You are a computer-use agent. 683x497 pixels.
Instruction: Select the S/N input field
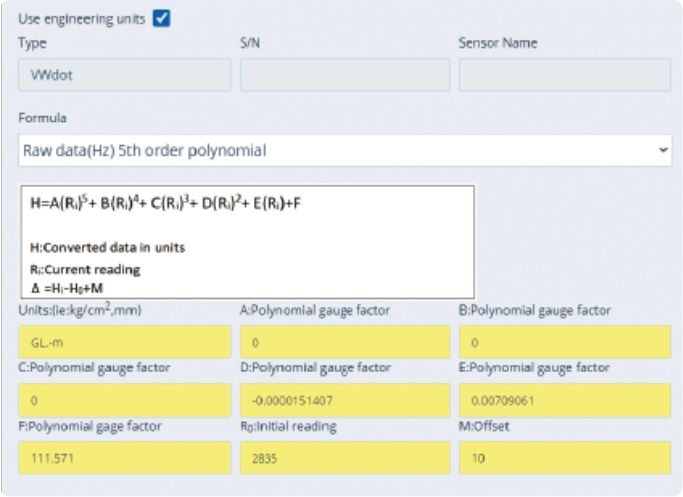(x=344, y=75)
